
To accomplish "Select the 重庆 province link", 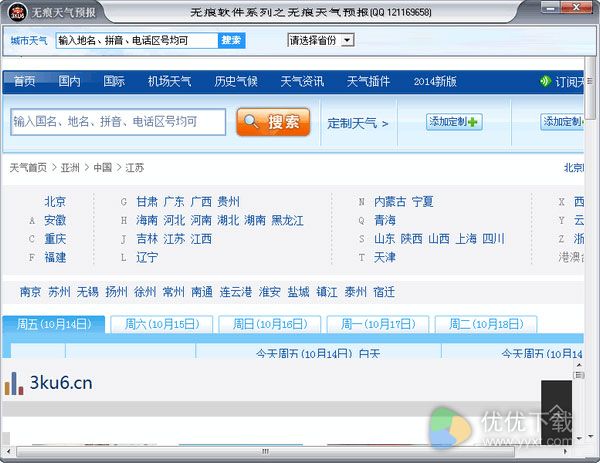I will click(55, 239).
